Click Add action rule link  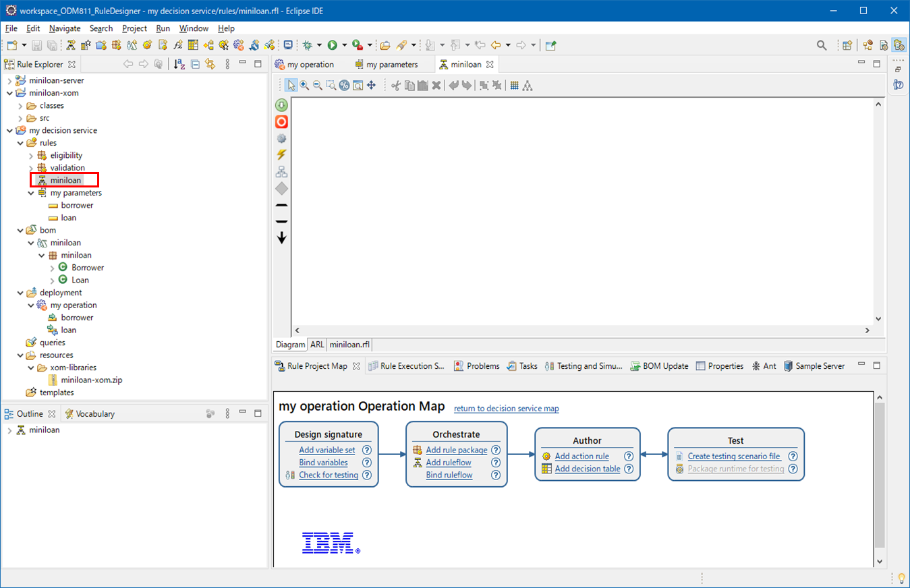click(581, 457)
